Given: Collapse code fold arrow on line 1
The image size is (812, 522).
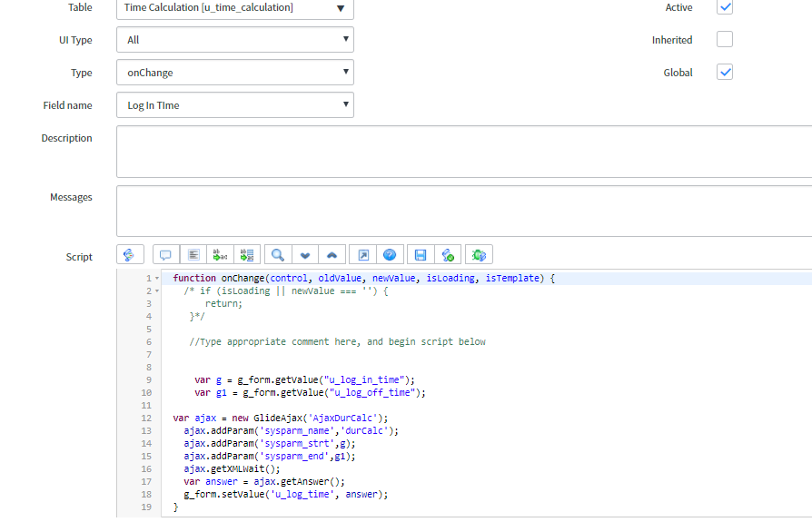Looking at the screenshot, I should [157, 279].
